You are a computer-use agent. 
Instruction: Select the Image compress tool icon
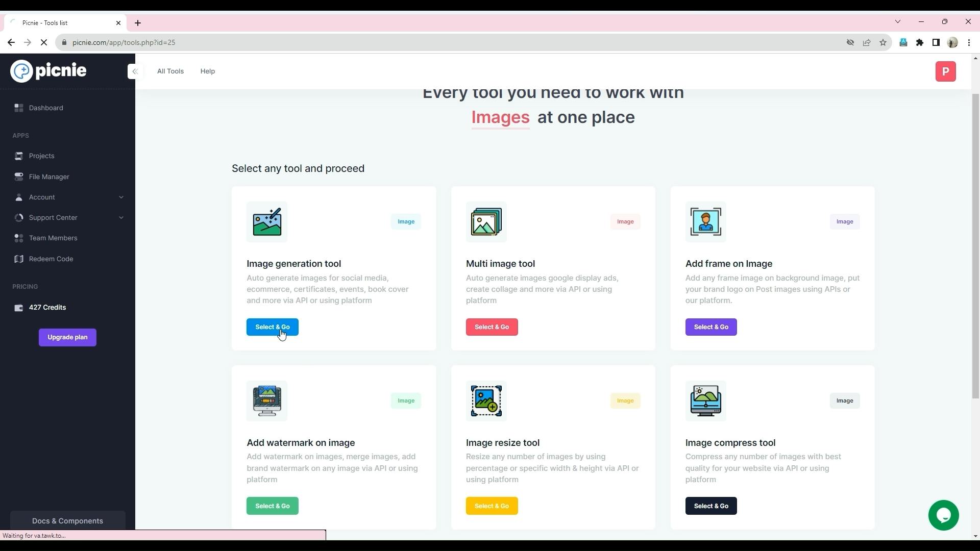tap(705, 400)
